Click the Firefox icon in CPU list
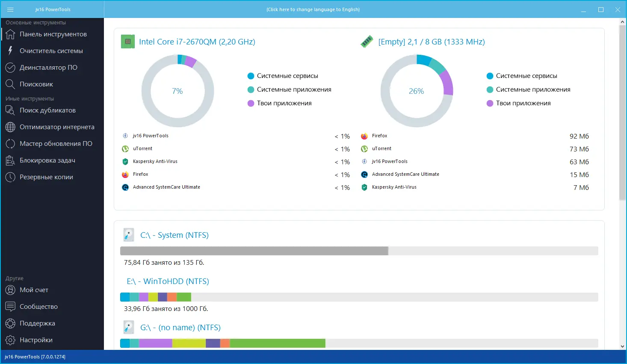627x364 pixels. click(x=125, y=175)
